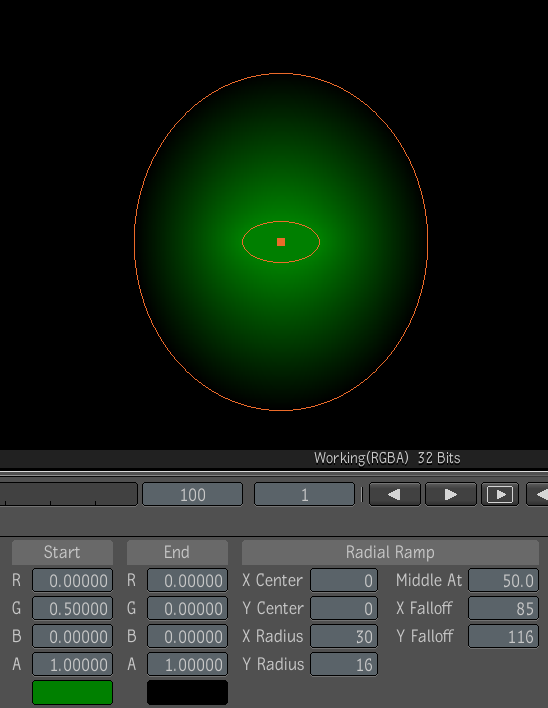Click the play backward arrow button

pyautogui.click(x=395, y=494)
